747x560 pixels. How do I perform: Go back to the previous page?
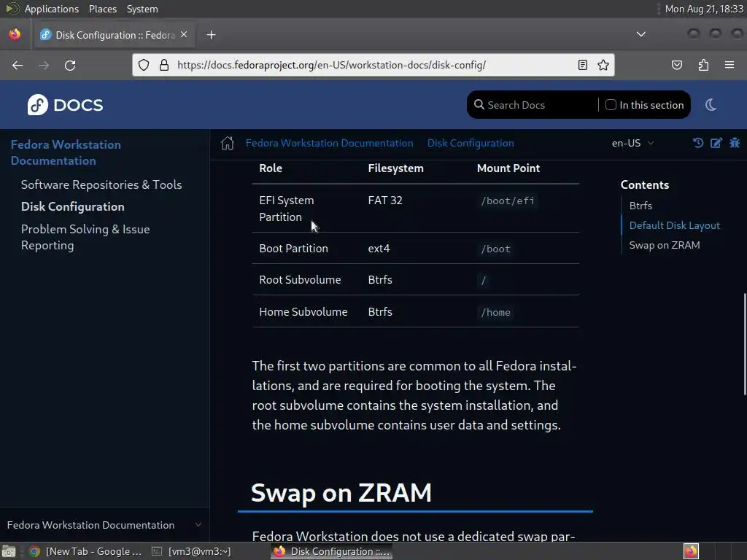(x=18, y=65)
